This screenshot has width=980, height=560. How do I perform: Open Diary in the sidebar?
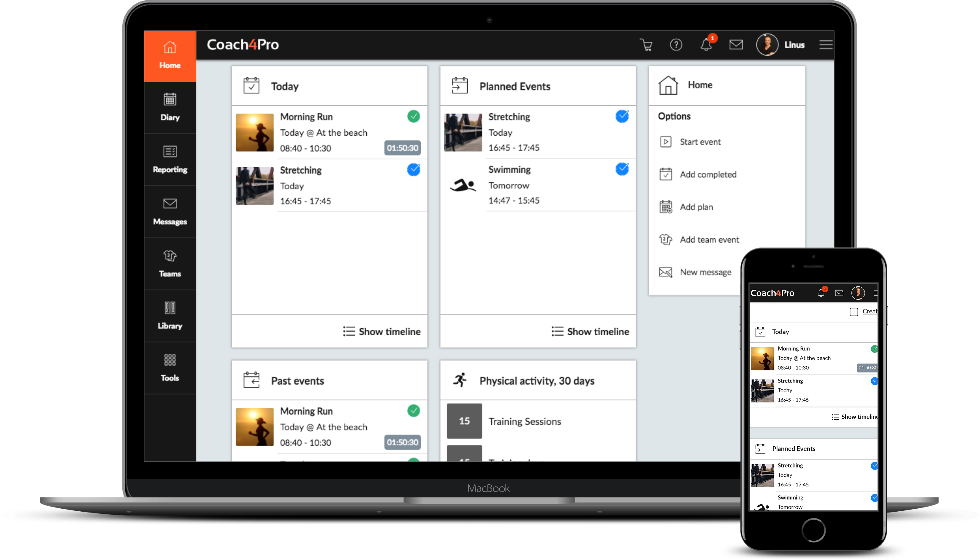(170, 108)
